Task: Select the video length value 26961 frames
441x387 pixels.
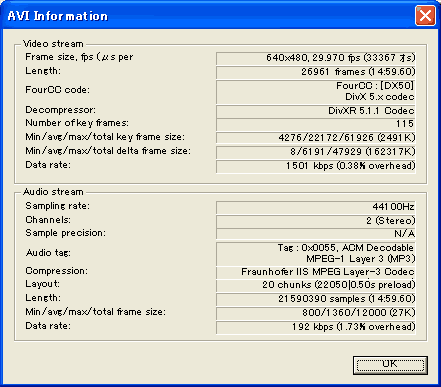Action: tap(316, 72)
